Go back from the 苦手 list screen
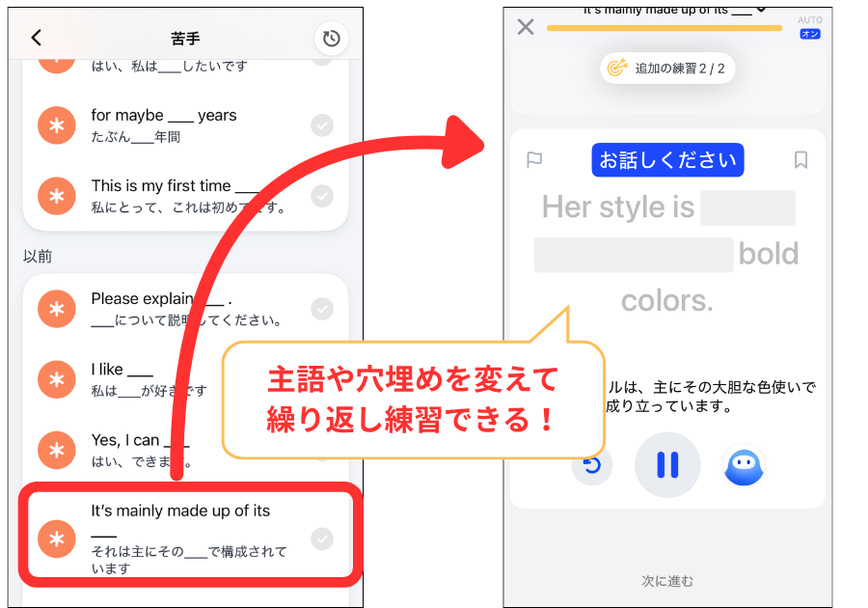The width and height of the screenshot is (868, 608). coord(37,38)
